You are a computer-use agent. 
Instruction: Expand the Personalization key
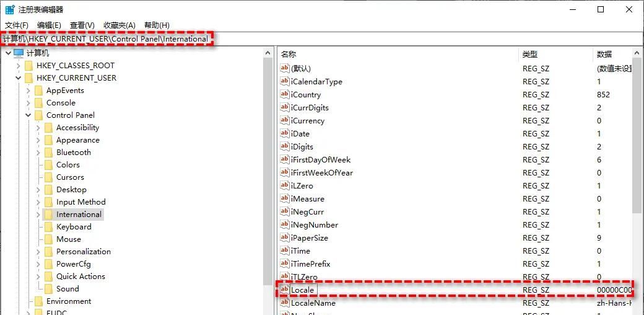[38, 251]
